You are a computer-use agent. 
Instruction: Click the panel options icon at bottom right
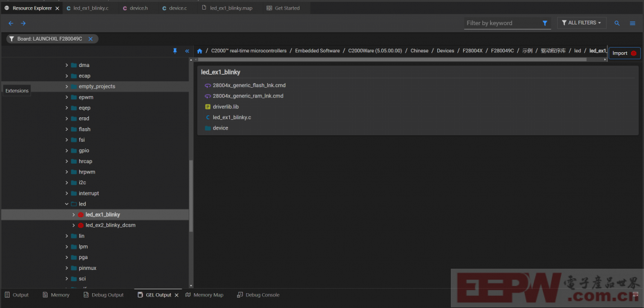(x=636, y=294)
